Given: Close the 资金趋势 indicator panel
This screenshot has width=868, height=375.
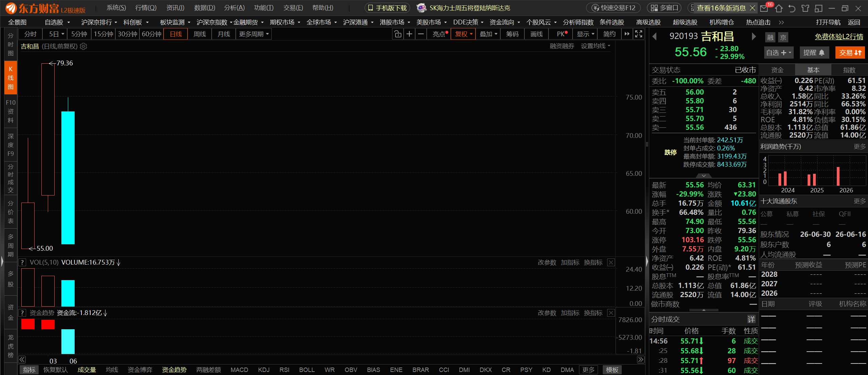Looking at the screenshot, I should (611, 313).
